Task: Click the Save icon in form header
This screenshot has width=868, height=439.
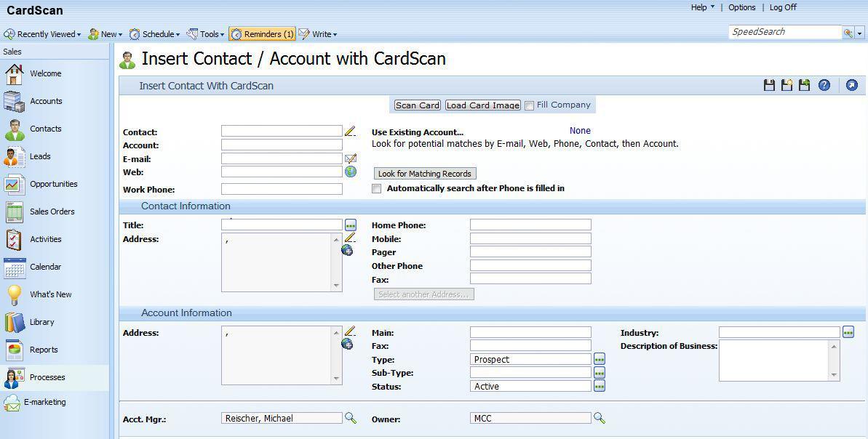Action: (769, 85)
